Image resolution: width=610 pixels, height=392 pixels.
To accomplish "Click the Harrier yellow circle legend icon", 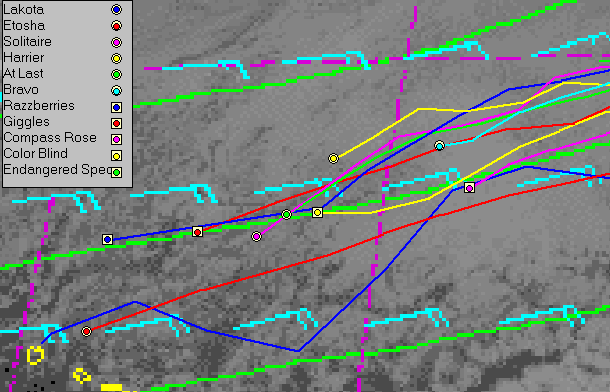I will [x=116, y=58].
